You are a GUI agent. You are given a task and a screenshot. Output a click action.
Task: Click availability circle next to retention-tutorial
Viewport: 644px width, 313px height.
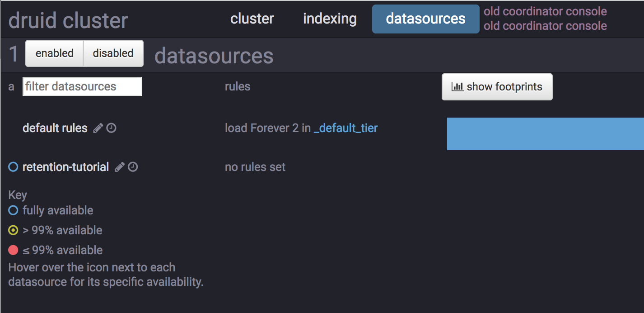point(14,167)
